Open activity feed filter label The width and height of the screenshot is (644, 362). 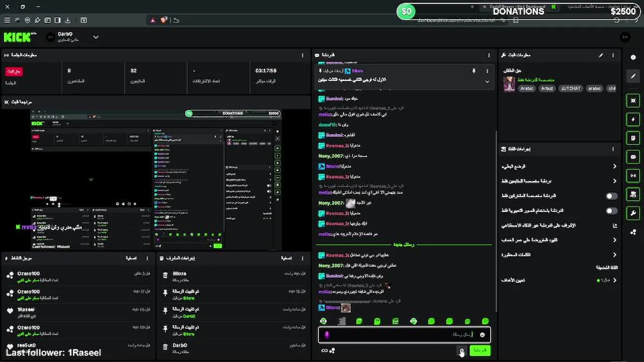click(131, 258)
